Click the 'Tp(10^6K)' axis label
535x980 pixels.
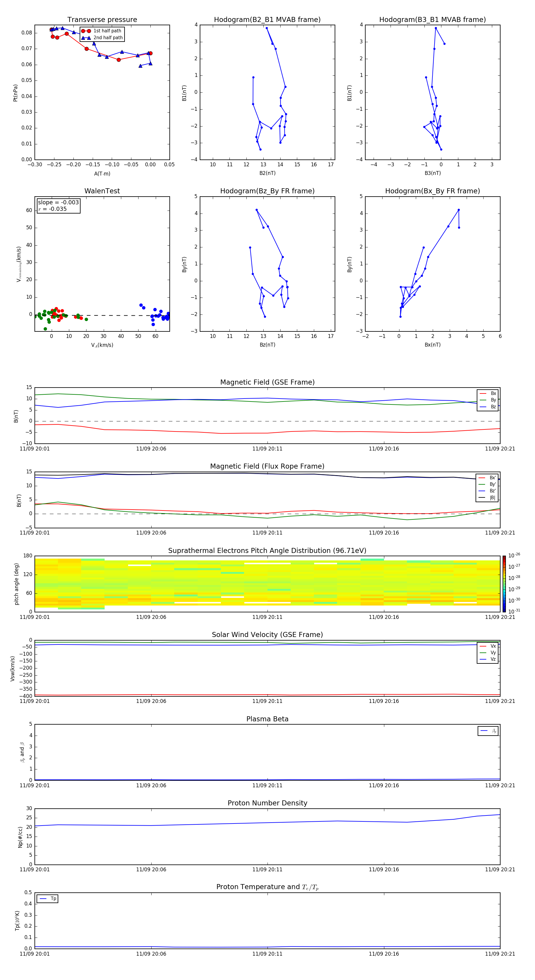point(18,921)
